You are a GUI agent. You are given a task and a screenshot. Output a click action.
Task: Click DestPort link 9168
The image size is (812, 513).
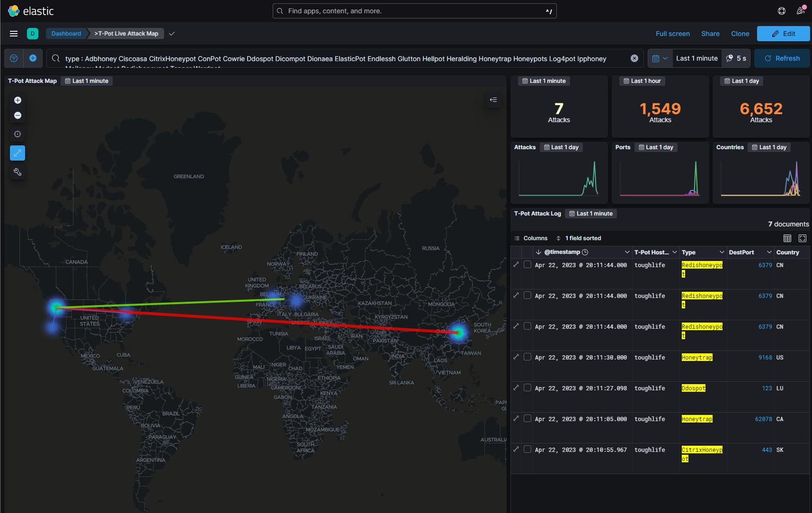click(765, 358)
